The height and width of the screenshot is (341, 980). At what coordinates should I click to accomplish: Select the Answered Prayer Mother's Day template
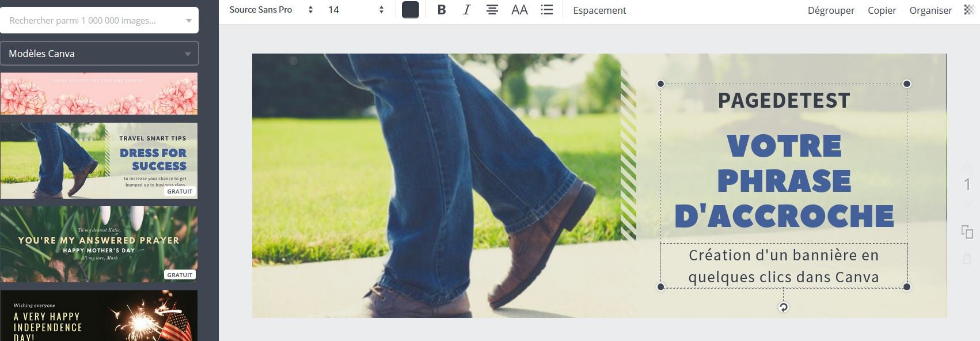[98, 244]
